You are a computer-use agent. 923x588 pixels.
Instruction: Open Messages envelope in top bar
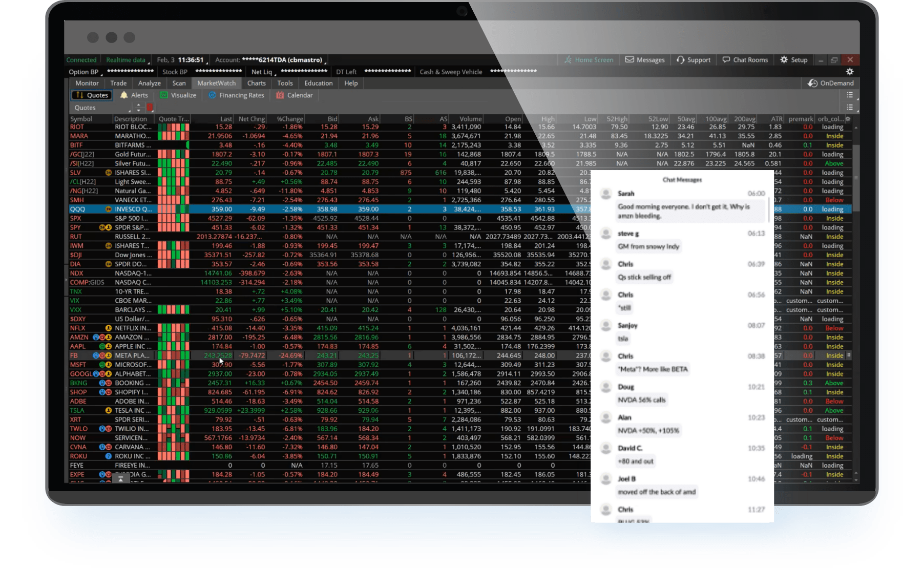point(645,60)
